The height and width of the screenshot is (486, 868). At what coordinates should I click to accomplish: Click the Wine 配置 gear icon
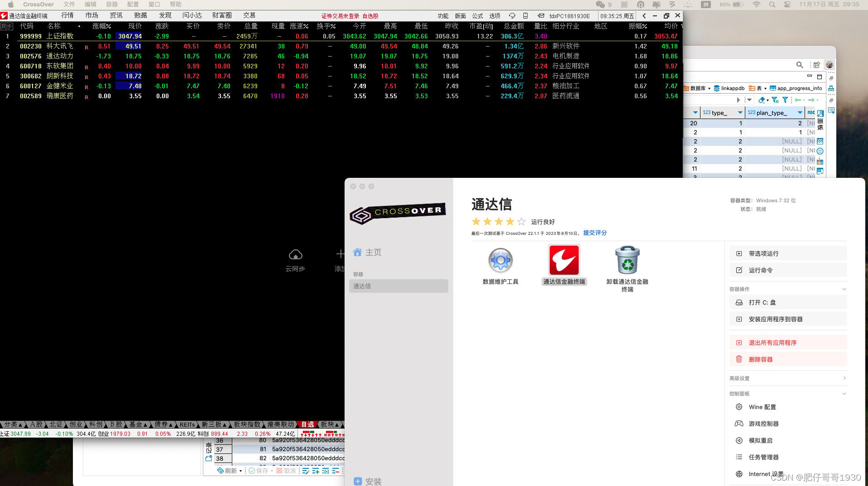[x=739, y=407]
